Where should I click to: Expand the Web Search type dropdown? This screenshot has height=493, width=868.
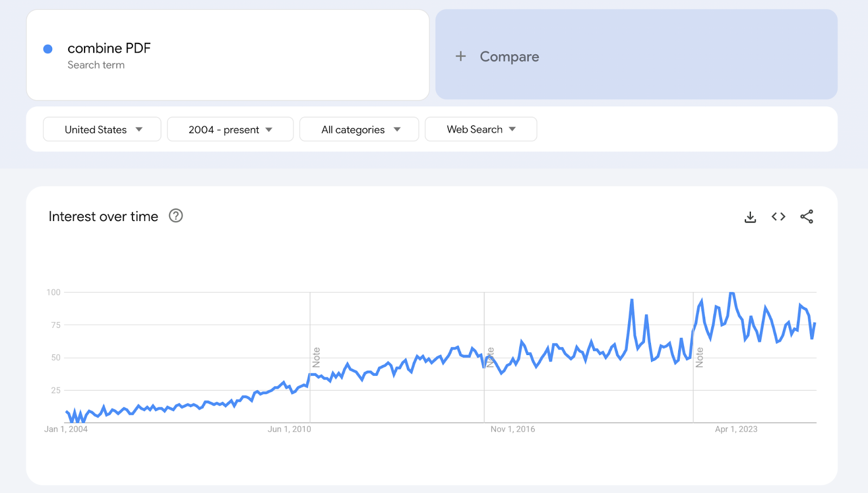tap(481, 130)
